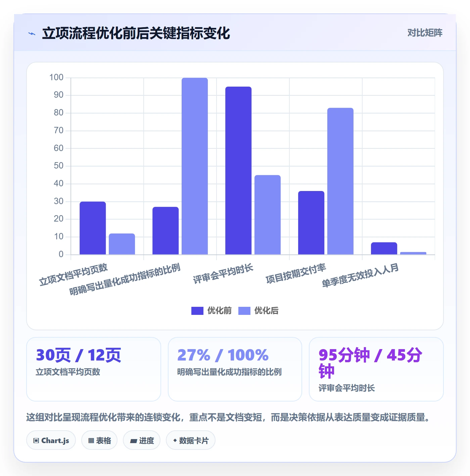Click the 优化前 bar for 明确写出量化成功指标的比例
470x476 pixels.
[166, 231]
